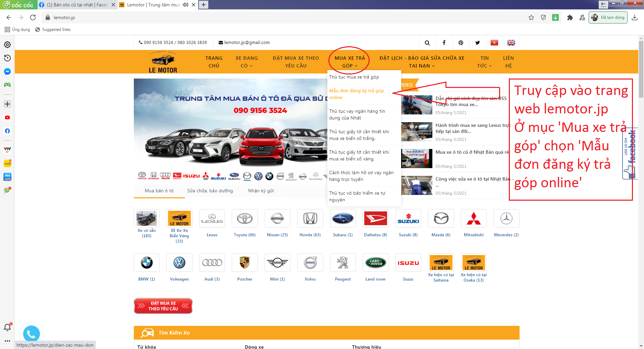Select 'Thủ tục vay ngân hàng tín dụng'
Screen dimensions: 644x349
coord(357,114)
